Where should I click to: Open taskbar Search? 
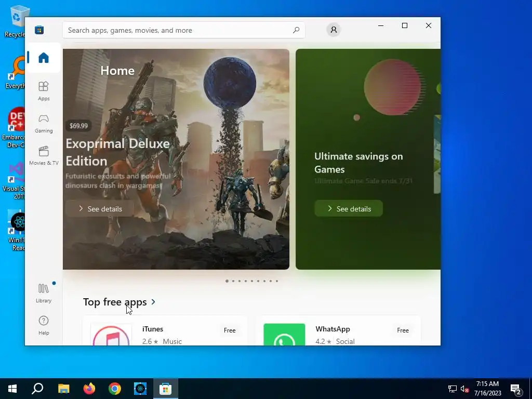point(37,389)
